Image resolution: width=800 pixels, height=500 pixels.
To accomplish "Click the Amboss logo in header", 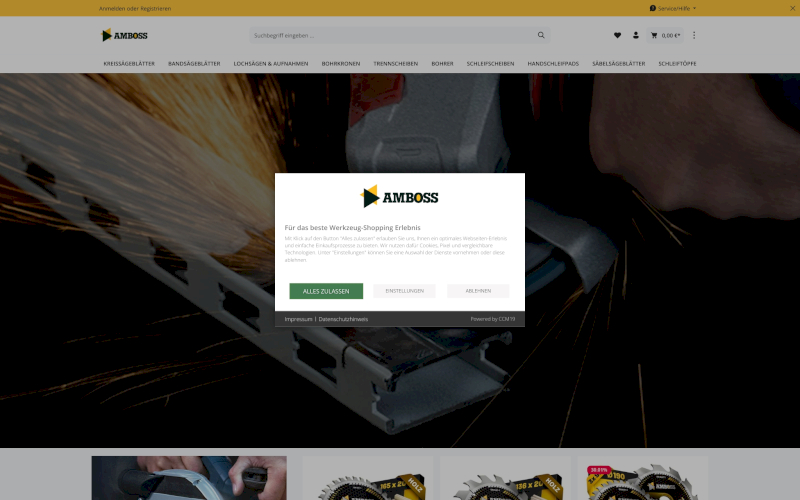I will point(124,35).
